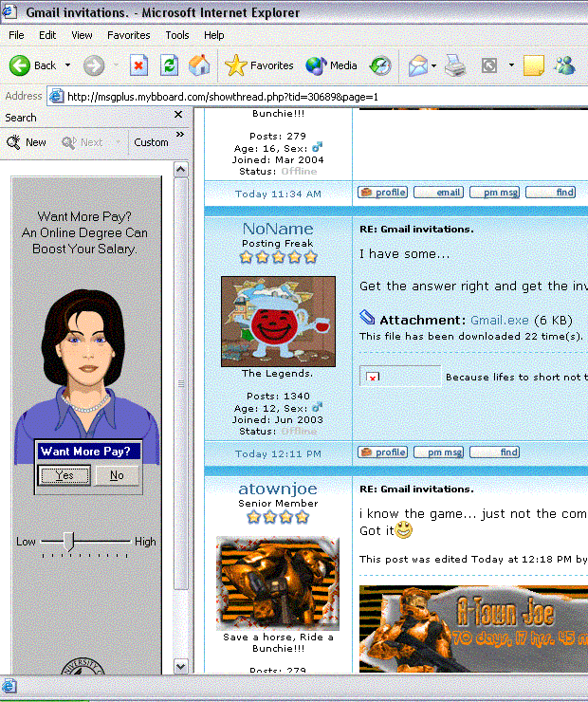The image size is (588, 702).
Task: Click atownjoe's four-star rank icons
Action: coord(278,517)
